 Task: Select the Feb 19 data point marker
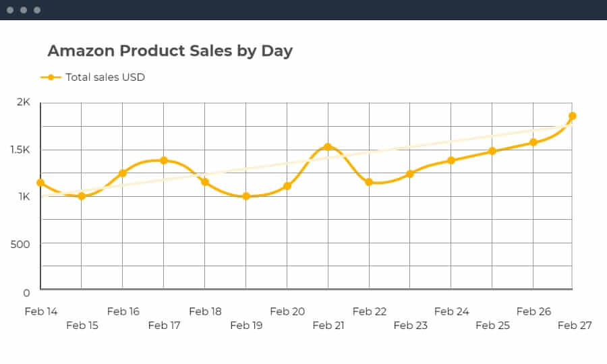pyautogui.click(x=246, y=196)
